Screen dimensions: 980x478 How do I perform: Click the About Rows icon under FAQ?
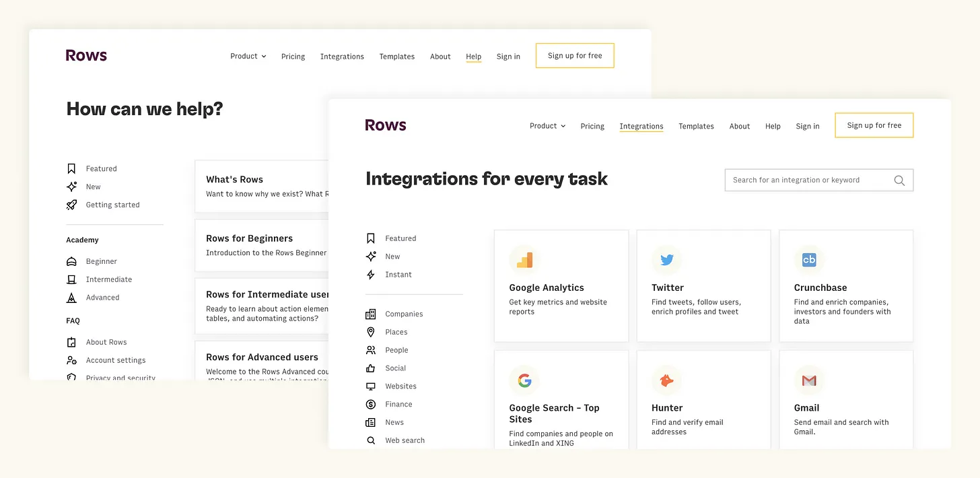[x=71, y=342]
